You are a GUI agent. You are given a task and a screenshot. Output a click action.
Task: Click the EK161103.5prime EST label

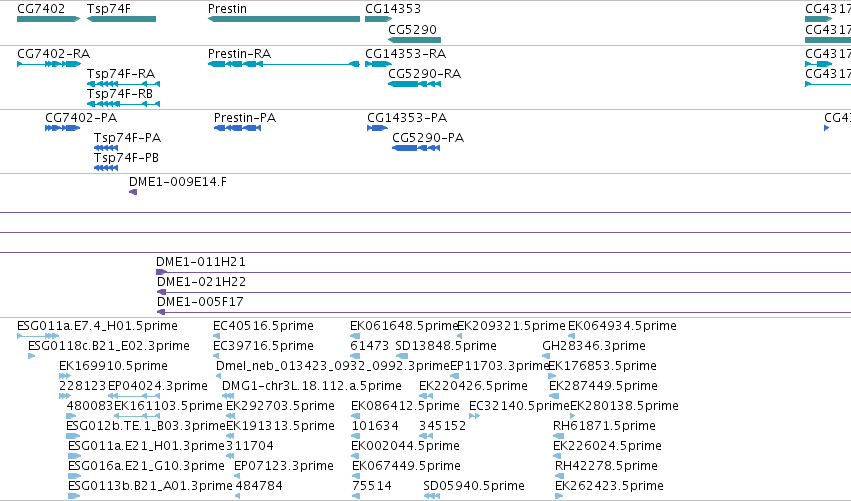[x=168, y=406]
